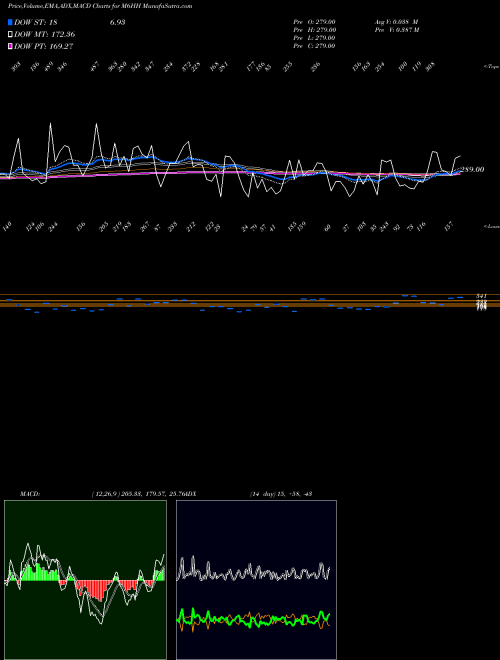
Task: Click the 341 label at the volume band
Action: click(x=481, y=296)
